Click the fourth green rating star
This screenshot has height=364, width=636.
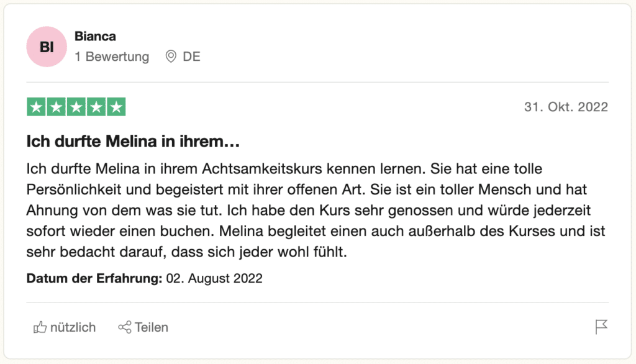tap(96, 107)
